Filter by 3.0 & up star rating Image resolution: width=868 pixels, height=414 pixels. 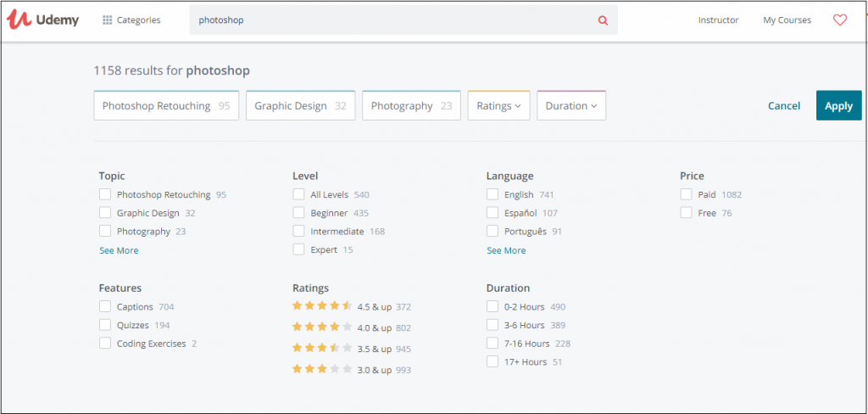tap(352, 370)
